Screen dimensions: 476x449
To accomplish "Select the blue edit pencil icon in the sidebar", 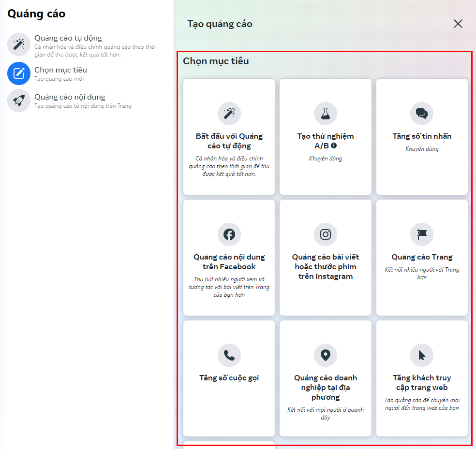I will click(19, 73).
